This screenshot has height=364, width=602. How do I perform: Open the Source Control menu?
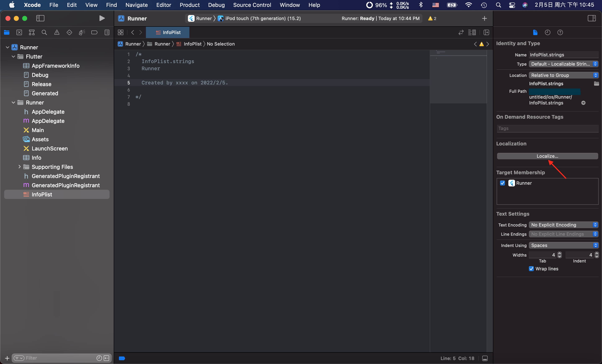(252, 5)
